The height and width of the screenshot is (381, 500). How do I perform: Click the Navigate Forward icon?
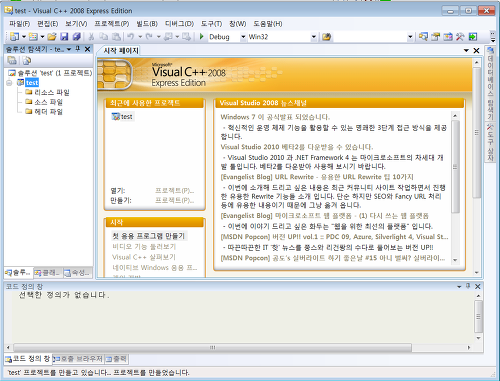point(187,37)
